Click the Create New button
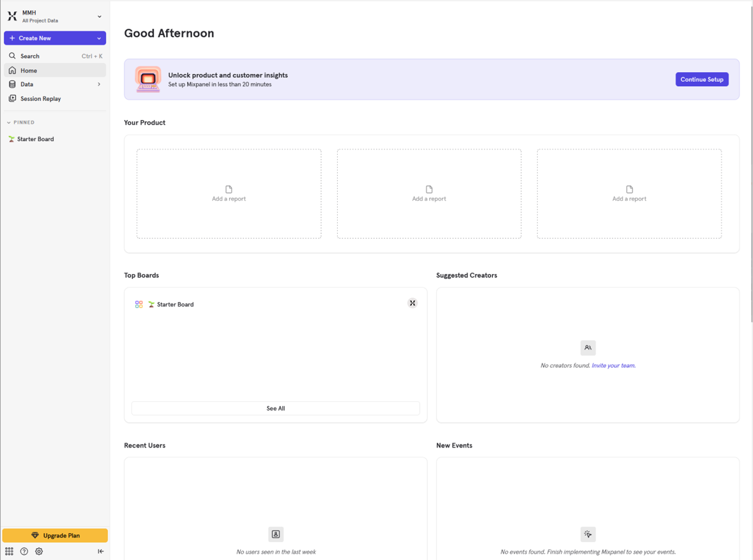The height and width of the screenshot is (560, 753). (55, 38)
